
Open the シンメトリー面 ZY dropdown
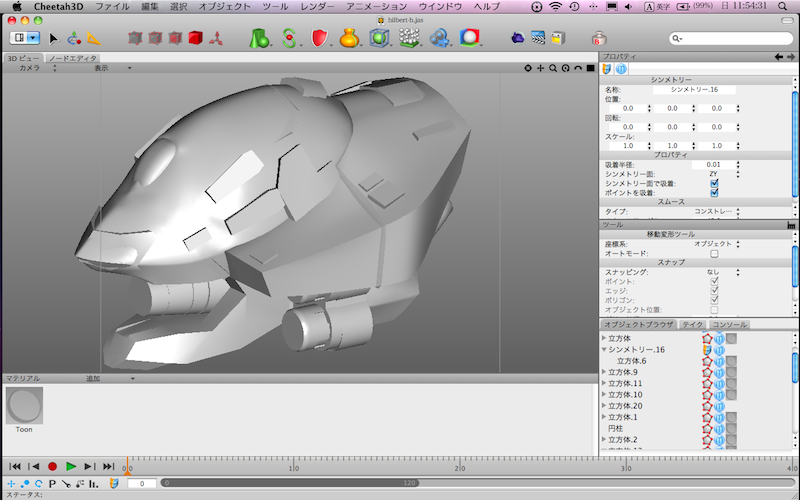click(714, 173)
